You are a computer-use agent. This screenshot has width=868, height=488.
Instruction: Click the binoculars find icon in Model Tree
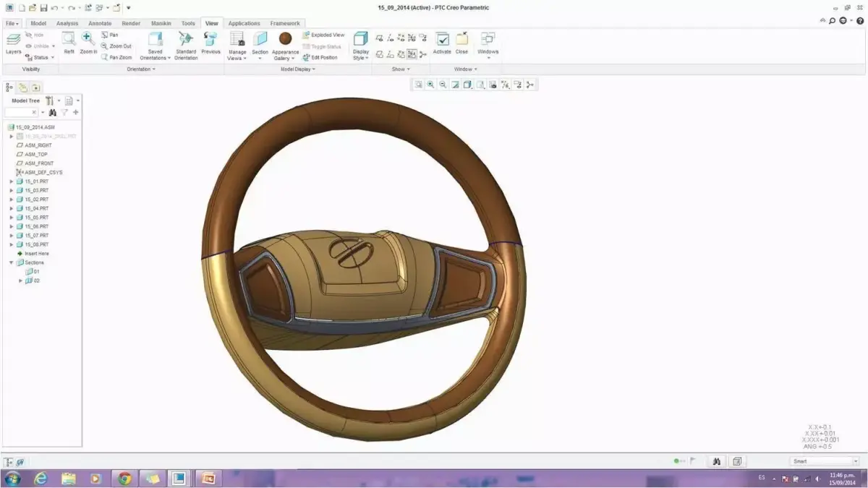(x=53, y=113)
